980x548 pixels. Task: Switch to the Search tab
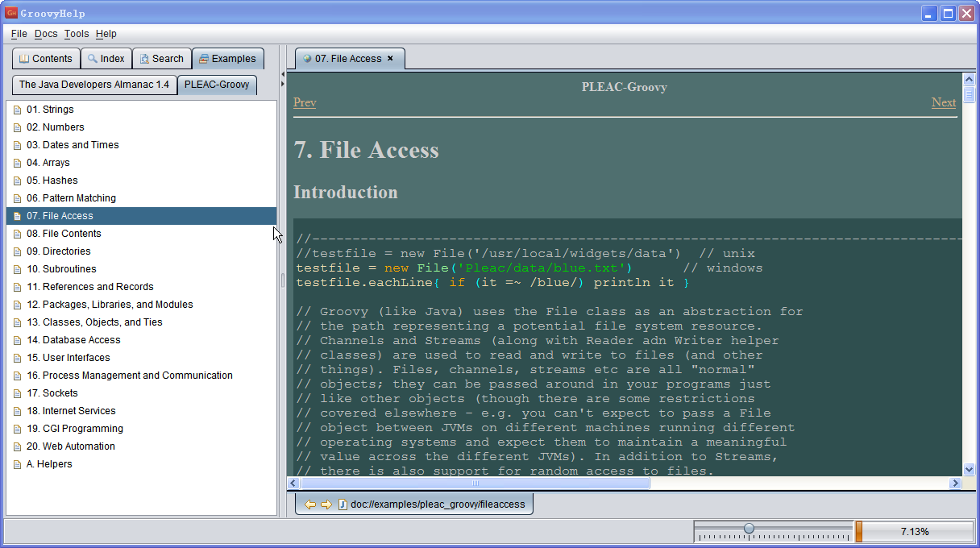coord(161,59)
